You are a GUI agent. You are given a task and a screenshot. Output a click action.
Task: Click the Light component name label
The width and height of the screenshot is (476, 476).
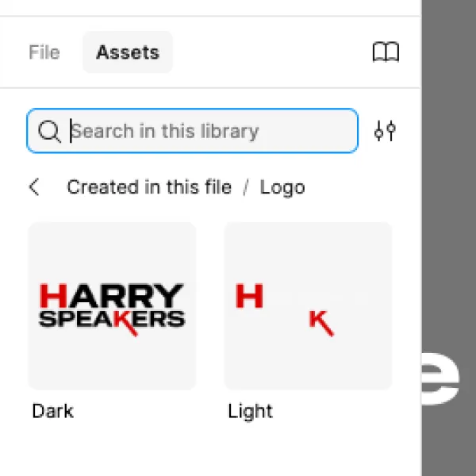251,412
